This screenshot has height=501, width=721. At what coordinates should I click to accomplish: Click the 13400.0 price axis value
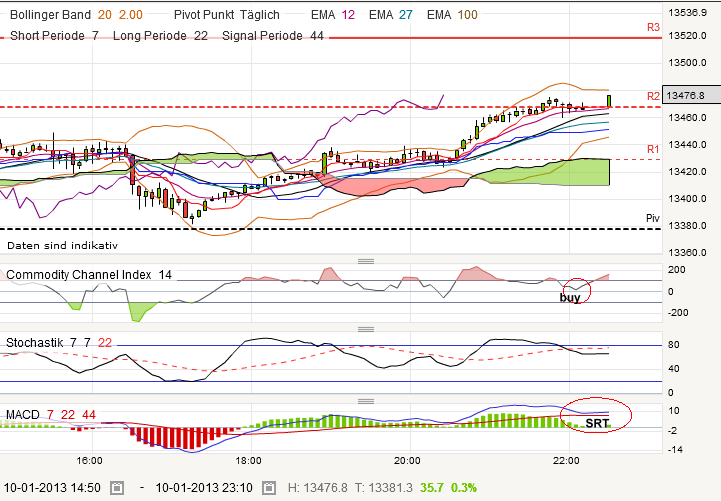[x=687, y=199]
